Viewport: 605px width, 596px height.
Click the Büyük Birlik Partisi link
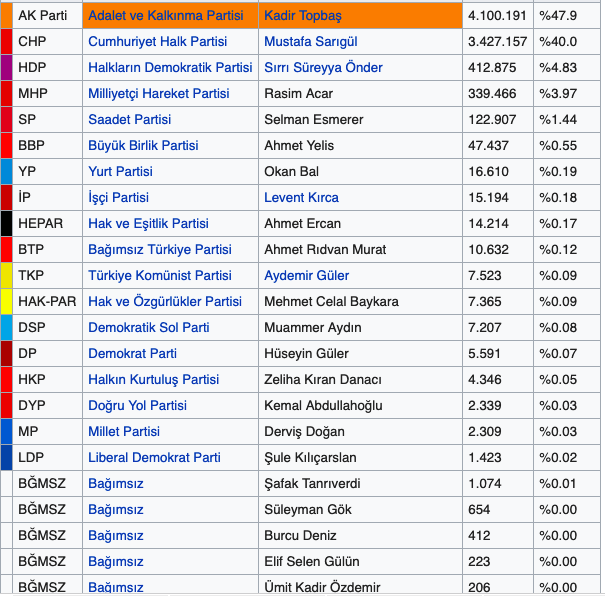(x=143, y=146)
